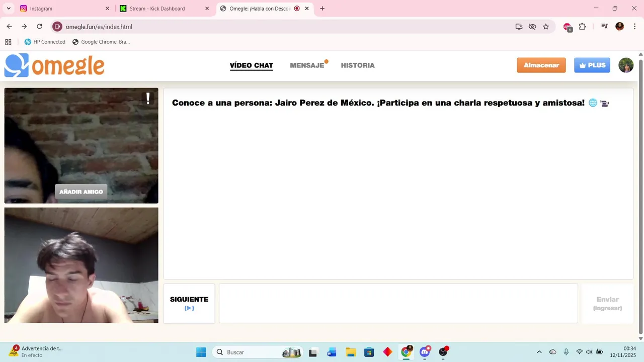Open Task View on the taskbar

[313, 352]
